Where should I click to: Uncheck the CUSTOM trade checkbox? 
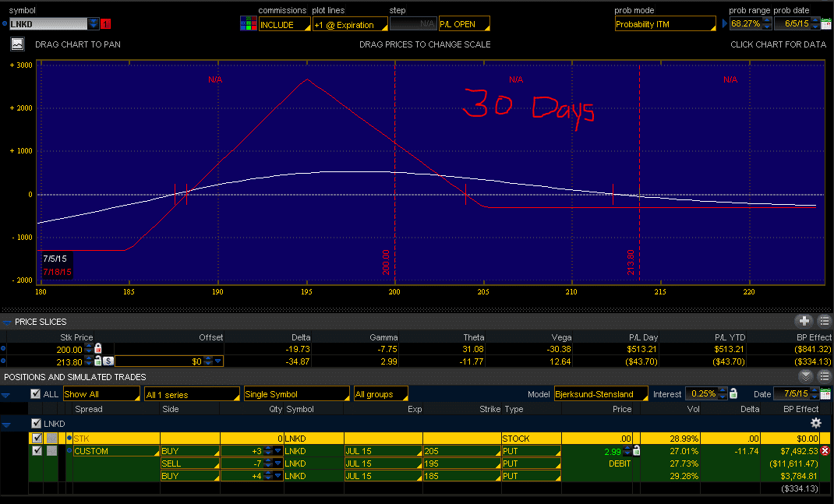click(37, 451)
